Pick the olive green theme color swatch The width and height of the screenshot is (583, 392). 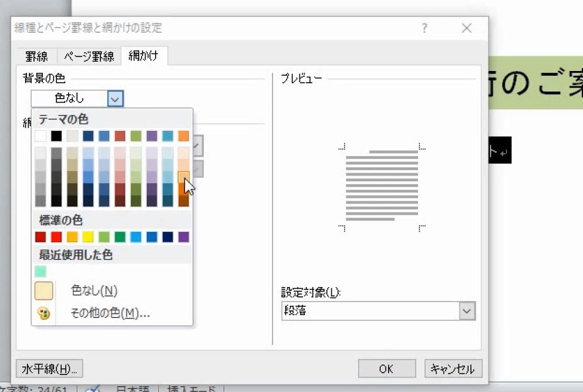tap(136, 136)
